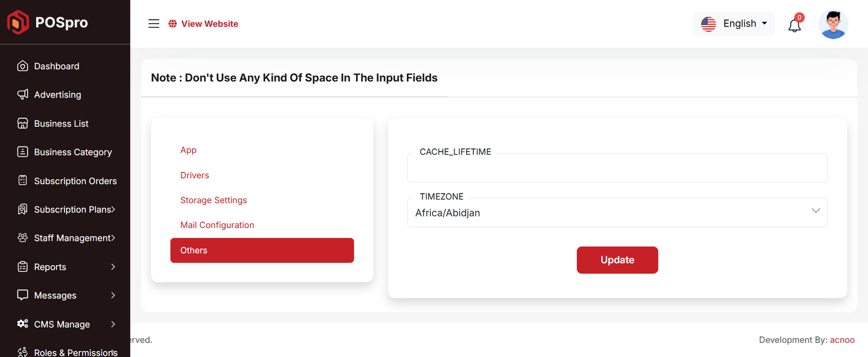Image resolution: width=868 pixels, height=357 pixels.
Task: Open the Drivers settings tab
Action: [194, 175]
